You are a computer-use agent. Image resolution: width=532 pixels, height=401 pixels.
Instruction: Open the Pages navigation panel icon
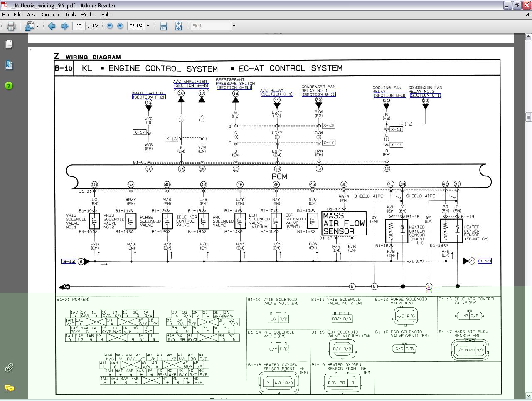click(x=9, y=44)
